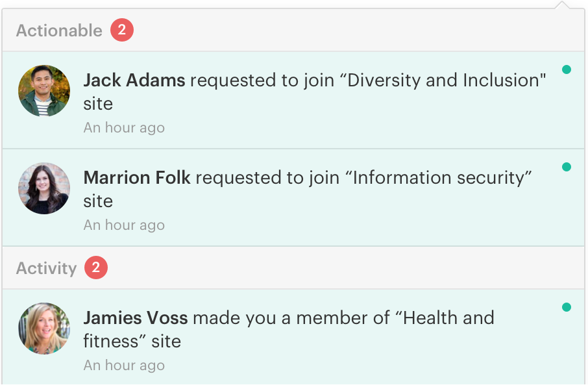Click Marrion Folk's profile avatar
This screenshot has width=588, height=387.
[43, 188]
